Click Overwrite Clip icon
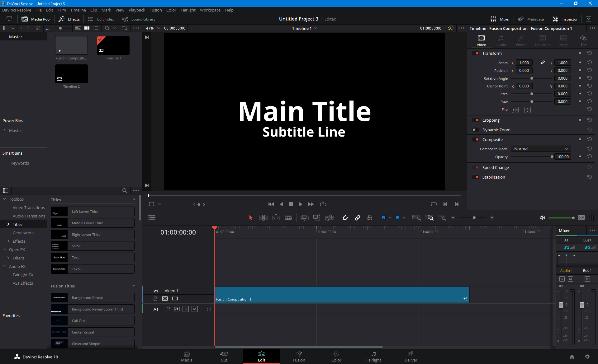598x364 pixels. tap(317, 218)
